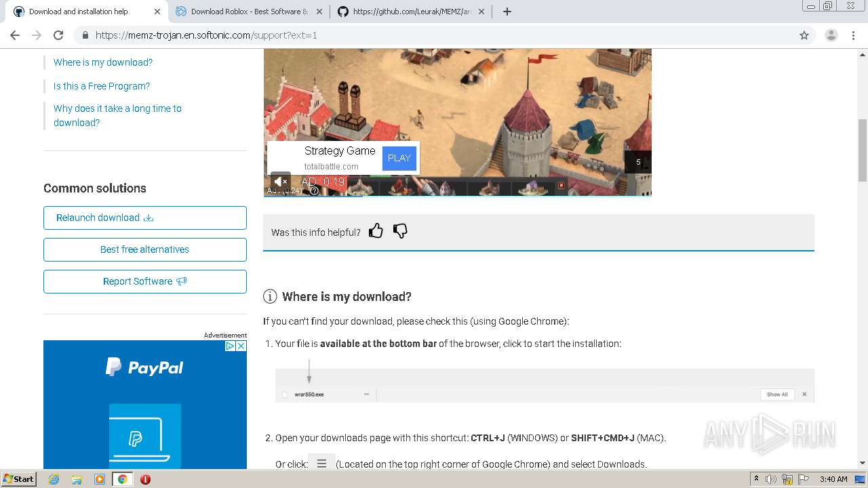The height and width of the screenshot is (488, 868).
Task: Click the info icon beside 'Where is my download?'
Action: [x=270, y=296]
